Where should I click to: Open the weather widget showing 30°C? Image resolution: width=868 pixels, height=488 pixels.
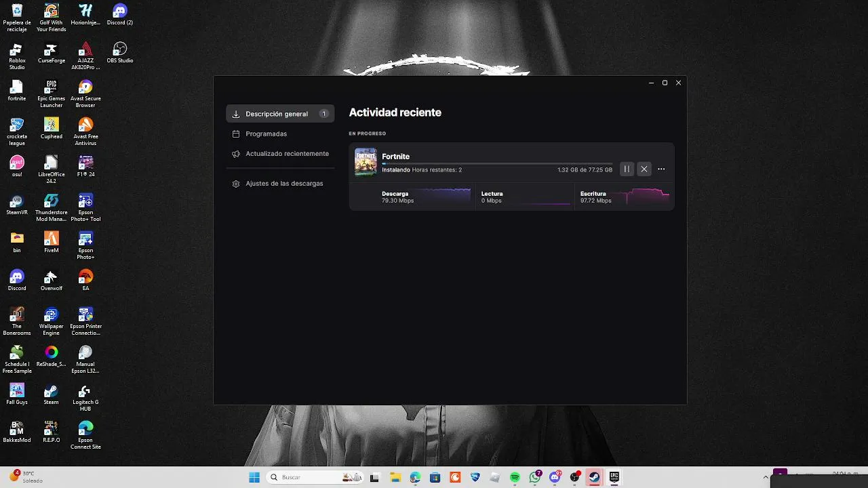click(27, 476)
